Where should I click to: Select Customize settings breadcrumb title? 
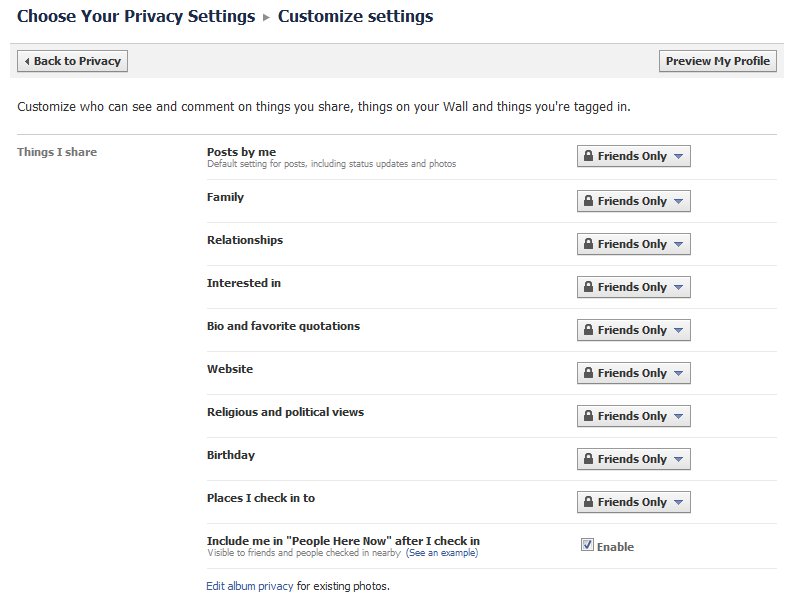[355, 17]
